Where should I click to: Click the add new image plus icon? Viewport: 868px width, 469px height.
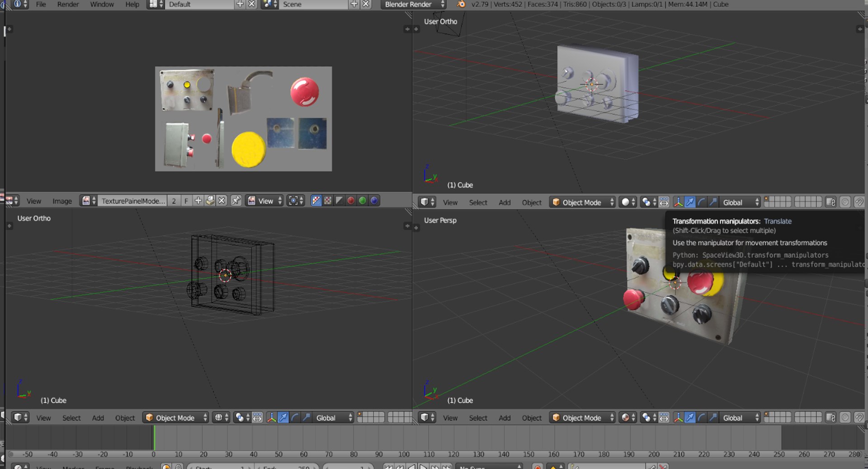(198, 201)
